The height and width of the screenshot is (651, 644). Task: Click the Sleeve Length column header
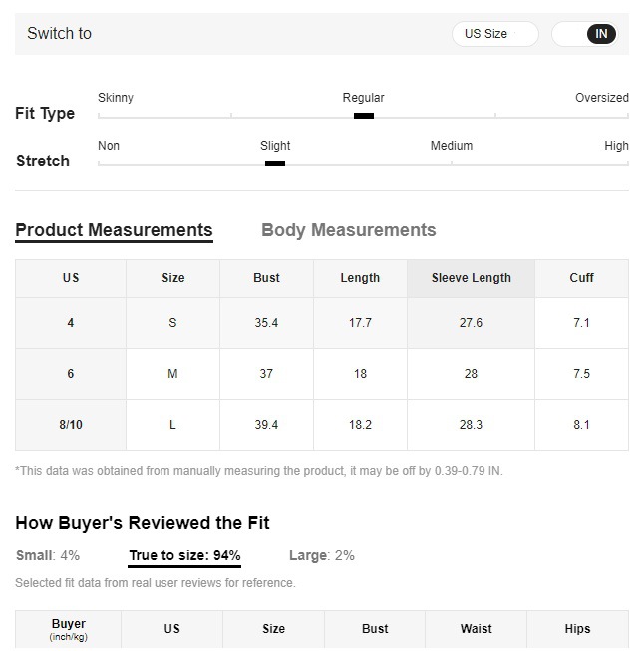point(471,278)
